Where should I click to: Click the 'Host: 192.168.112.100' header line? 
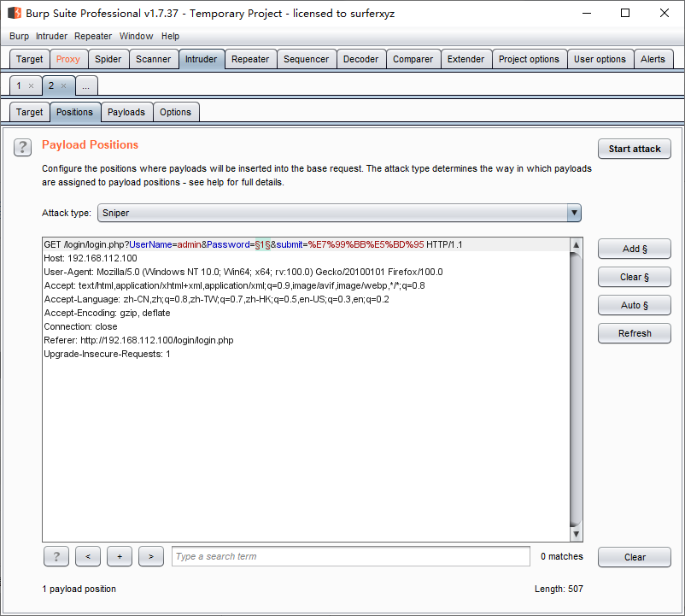[x=91, y=258]
